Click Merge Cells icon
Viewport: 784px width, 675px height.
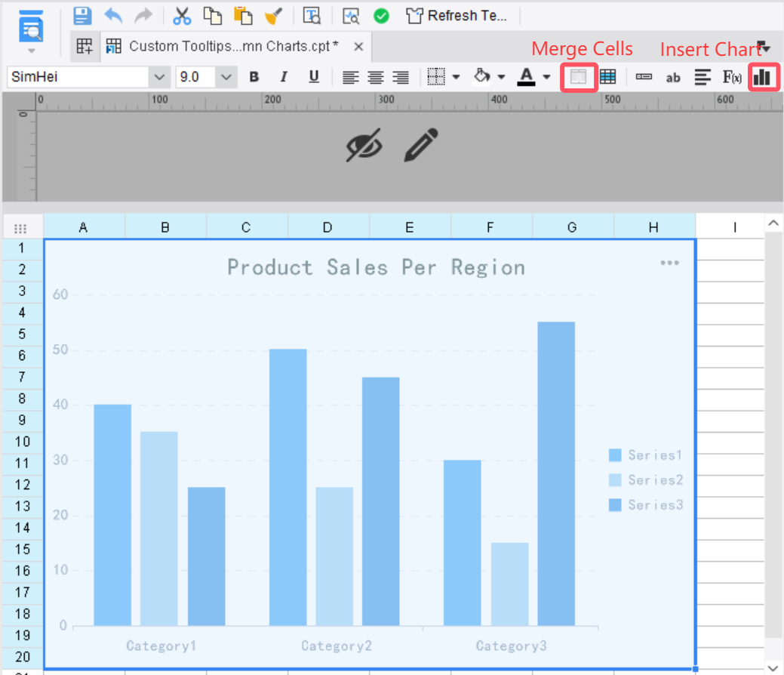point(579,77)
